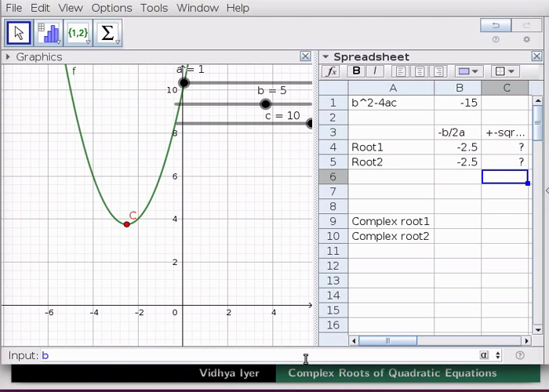Click column B header in spreadsheet
The image size is (549, 392).
pos(459,88)
